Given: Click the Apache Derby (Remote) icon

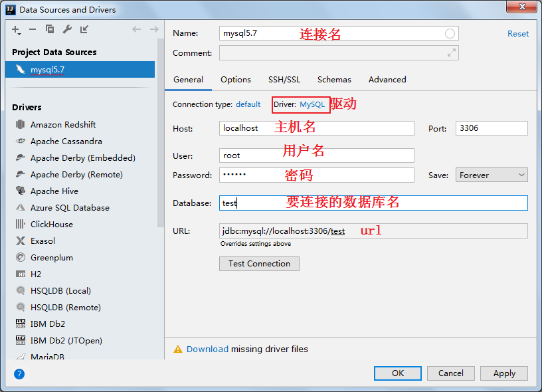Looking at the screenshot, I should point(21,174).
